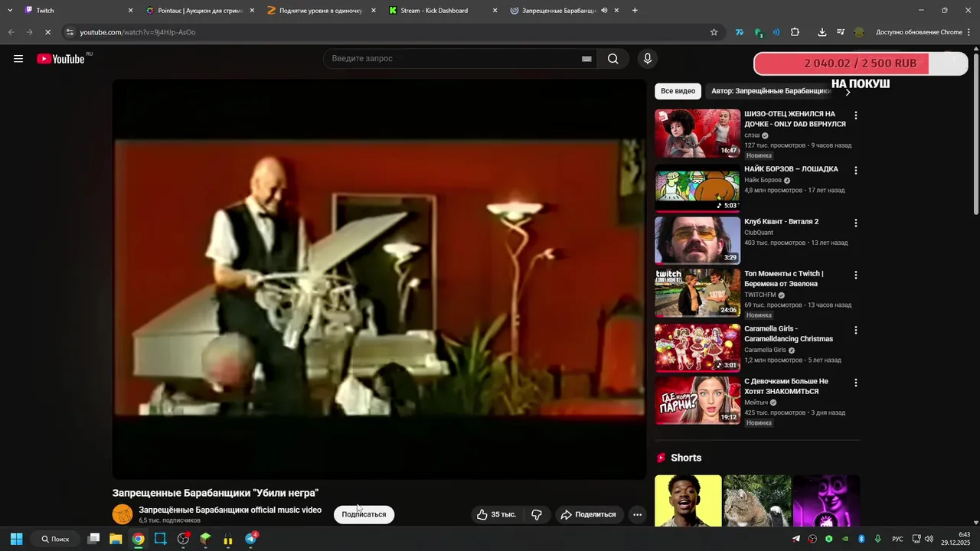Select 'Автор: Запрещённые Барабанщики' filter chip
The image size is (980, 551).
(770, 91)
